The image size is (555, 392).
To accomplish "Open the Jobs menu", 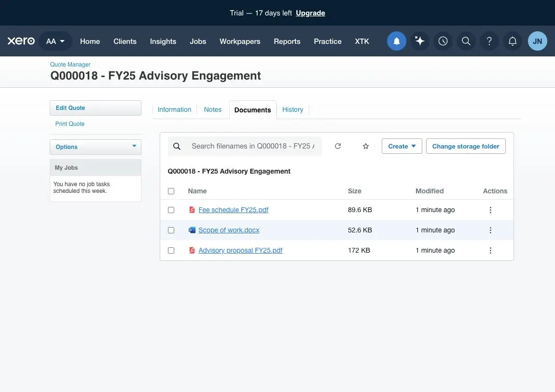I will (198, 41).
